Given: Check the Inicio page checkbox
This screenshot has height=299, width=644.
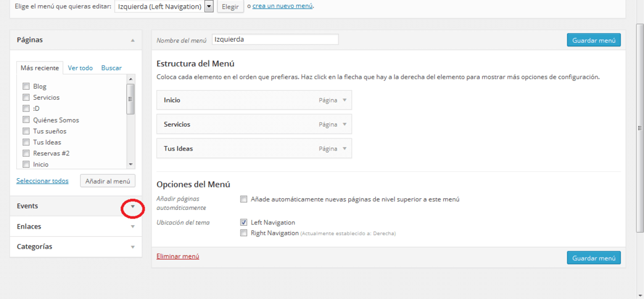Looking at the screenshot, I should (26, 164).
